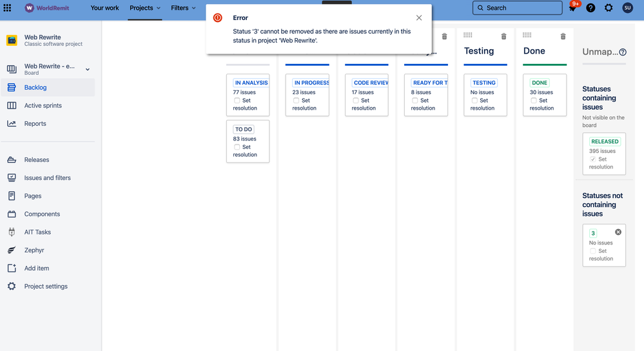This screenshot has height=351, width=644.
Task: Click the Reports chart icon
Action: point(12,124)
